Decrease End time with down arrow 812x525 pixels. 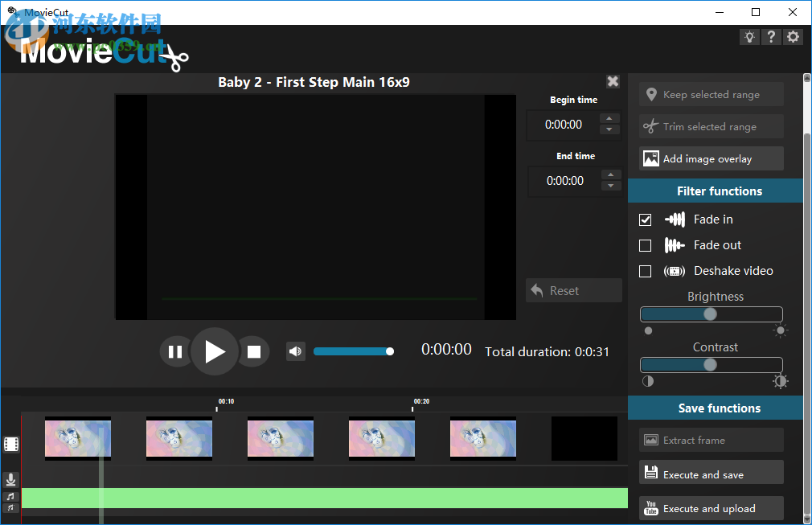coord(611,186)
